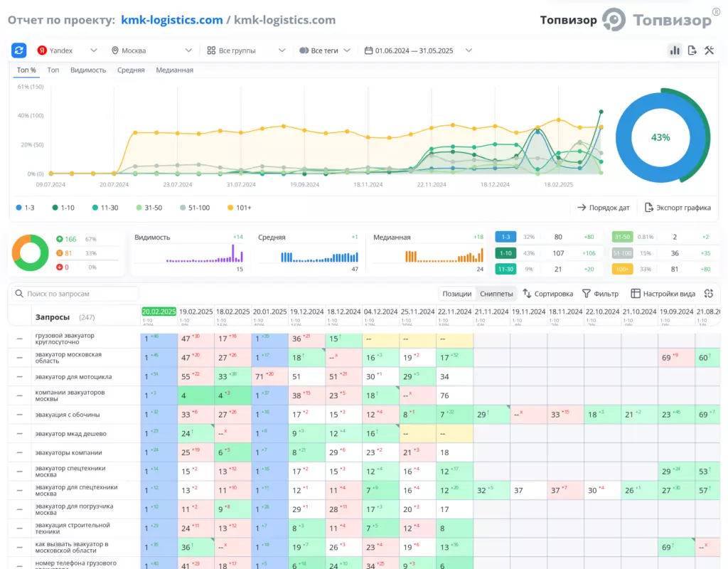Click the Сортировка sort arrows icon
Viewport: 728px width, 569px height.
527,294
